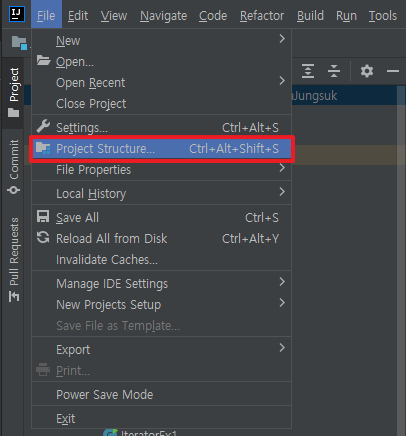Expand the Export submenu arrow
The height and width of the screenshot is (436, 406).
click(x=282, y=348)
